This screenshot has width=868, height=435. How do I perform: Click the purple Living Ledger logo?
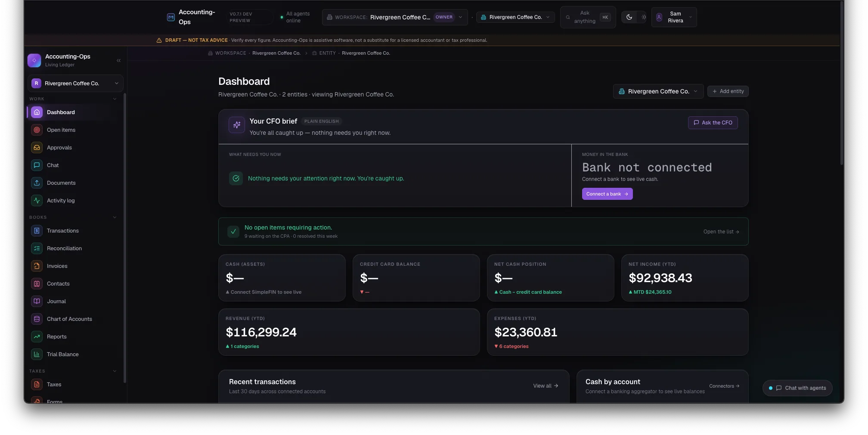pyautogui.click(x=34, y=60)
